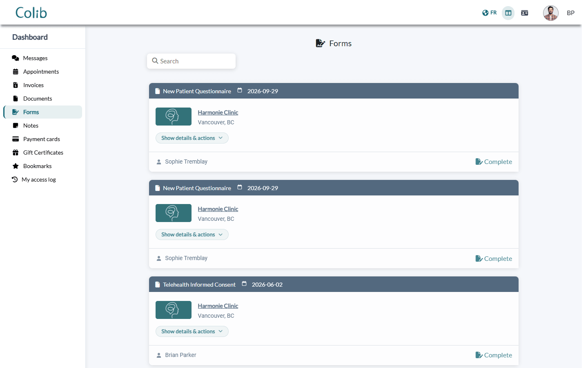Click the access log history icon
The width and height of the screenshot is (588, 368).
(x=15, y=180)
